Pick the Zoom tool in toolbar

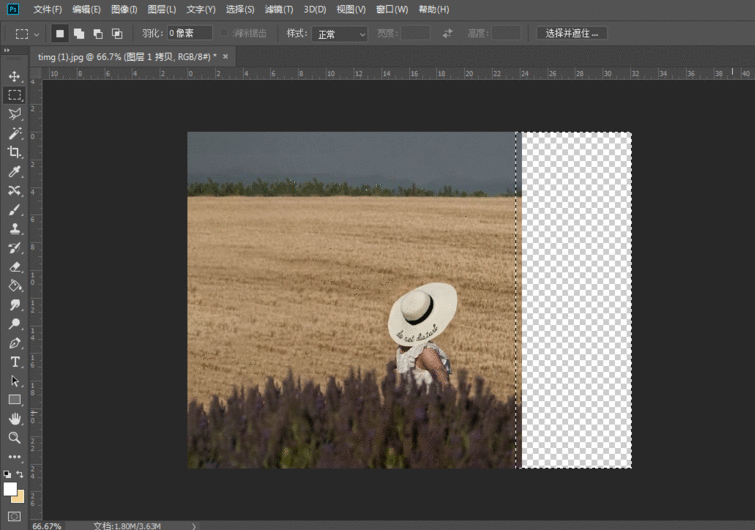click(x=14, y=437)
